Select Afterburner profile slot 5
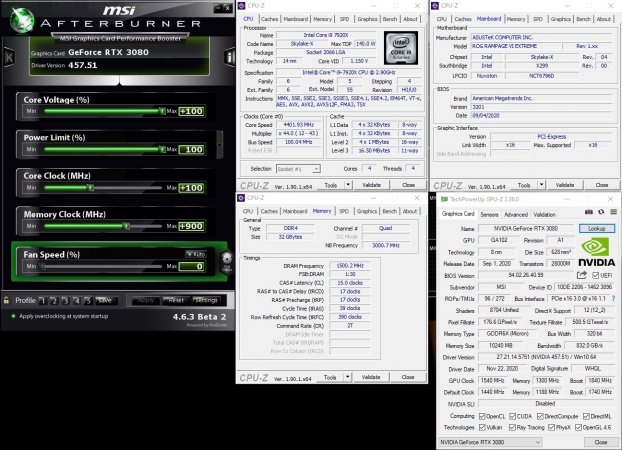 88,301
